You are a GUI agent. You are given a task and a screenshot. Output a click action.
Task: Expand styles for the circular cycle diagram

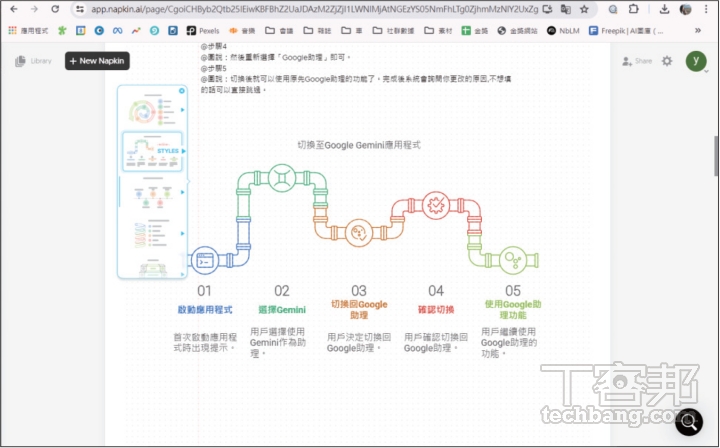[x=183, y=110]
